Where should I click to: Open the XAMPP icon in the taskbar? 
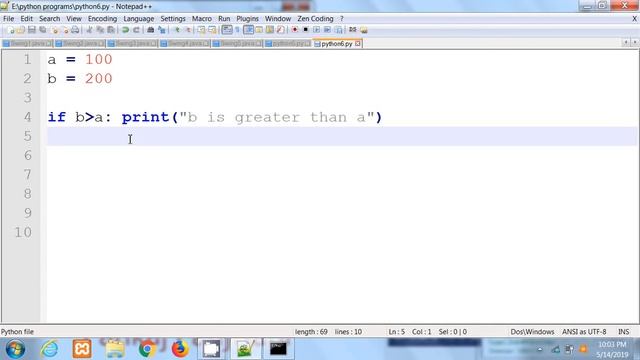coord(82,349)
